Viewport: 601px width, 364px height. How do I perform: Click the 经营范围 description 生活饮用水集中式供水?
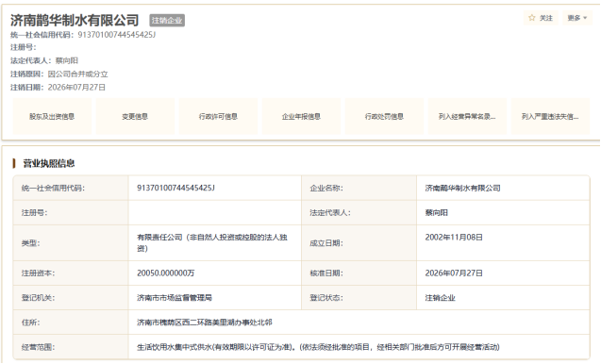[x=318, y=347]
